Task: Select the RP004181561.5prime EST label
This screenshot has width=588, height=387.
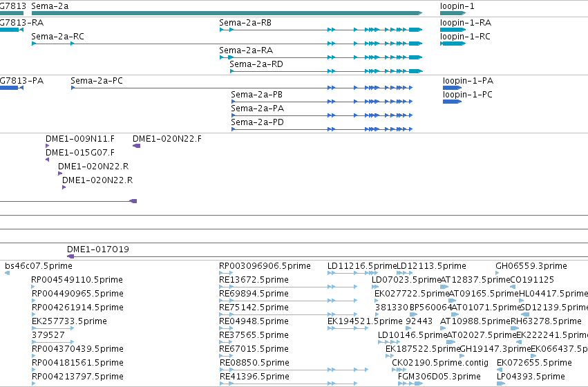Action: tap(77, 363)
